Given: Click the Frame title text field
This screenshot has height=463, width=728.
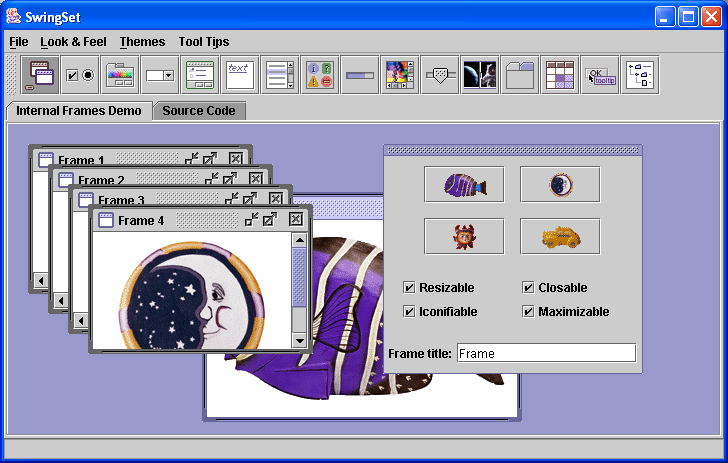Looking at the screenshot, I should (x=545, y=353).
